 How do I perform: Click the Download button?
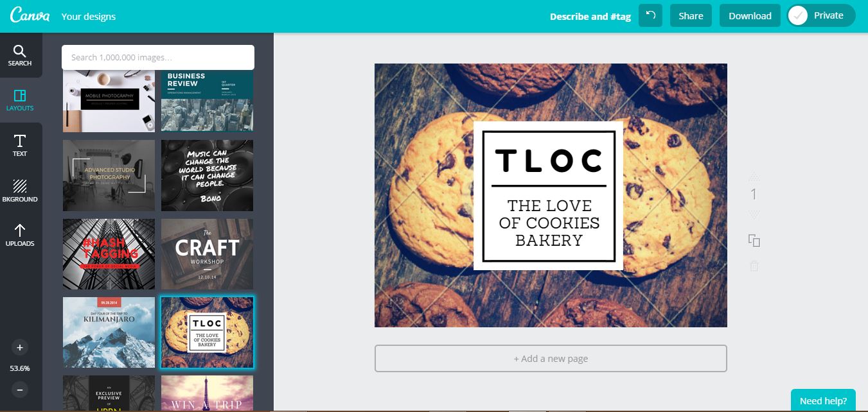tap(750, 16)
